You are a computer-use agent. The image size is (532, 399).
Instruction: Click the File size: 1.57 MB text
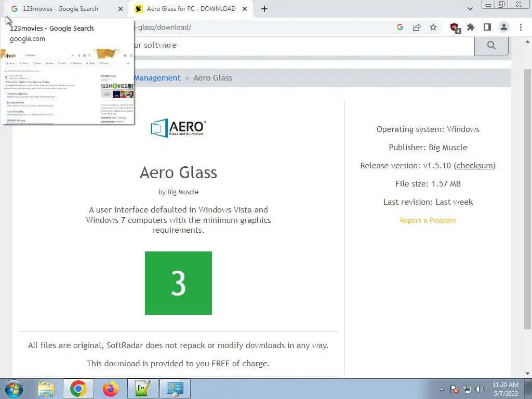click(428, 183)
